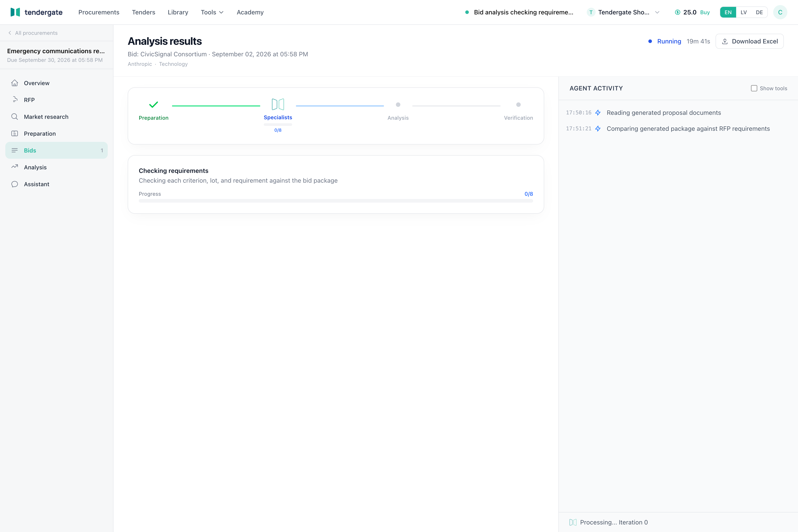Open the Academy nav item
798x532 pixels.
coord(250,12)
